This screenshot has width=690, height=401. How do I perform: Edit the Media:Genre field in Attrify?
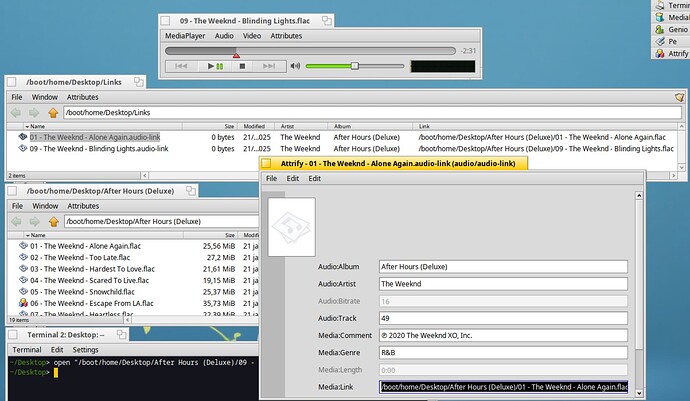click(x=503, y=353)
